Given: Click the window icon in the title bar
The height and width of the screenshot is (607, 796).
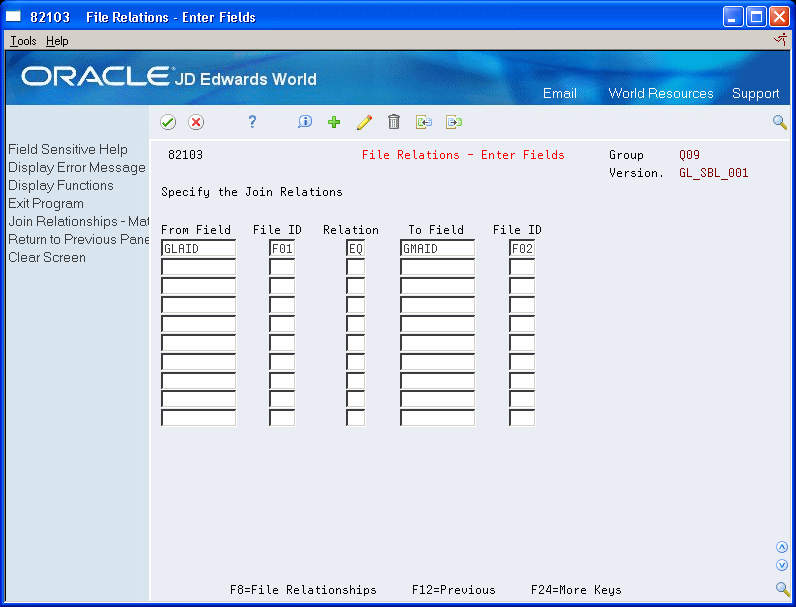Looking at the screenshot, I should [13, 17].
